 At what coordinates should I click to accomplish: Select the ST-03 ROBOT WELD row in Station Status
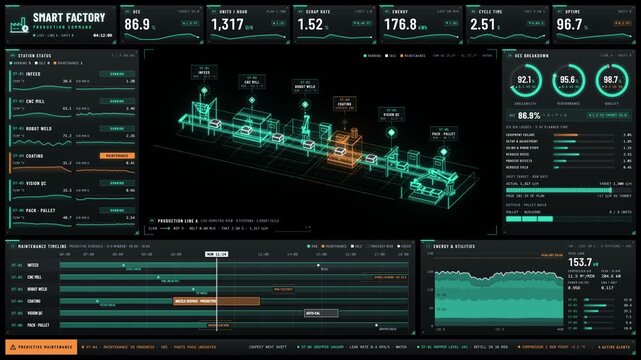(72, 135)
